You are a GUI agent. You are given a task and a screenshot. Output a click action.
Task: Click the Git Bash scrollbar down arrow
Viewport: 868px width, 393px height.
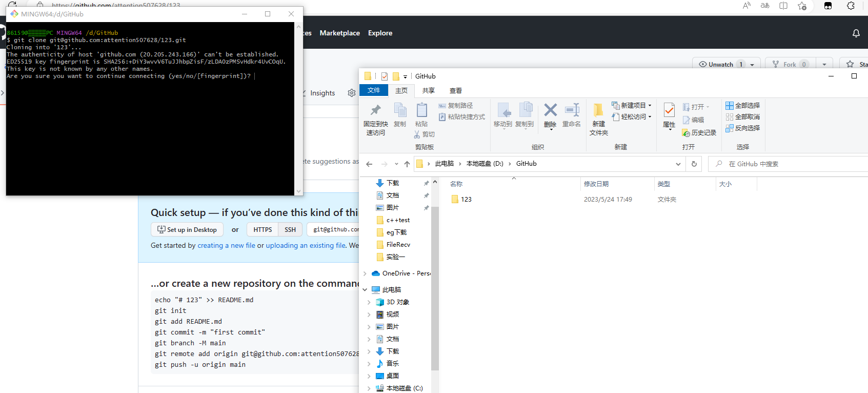(299, 191)
